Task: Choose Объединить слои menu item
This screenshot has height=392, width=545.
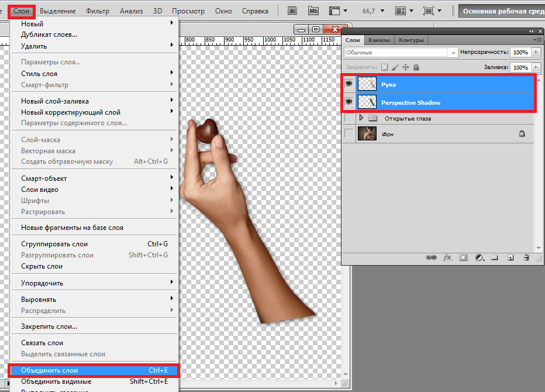Action: (94, 370)
